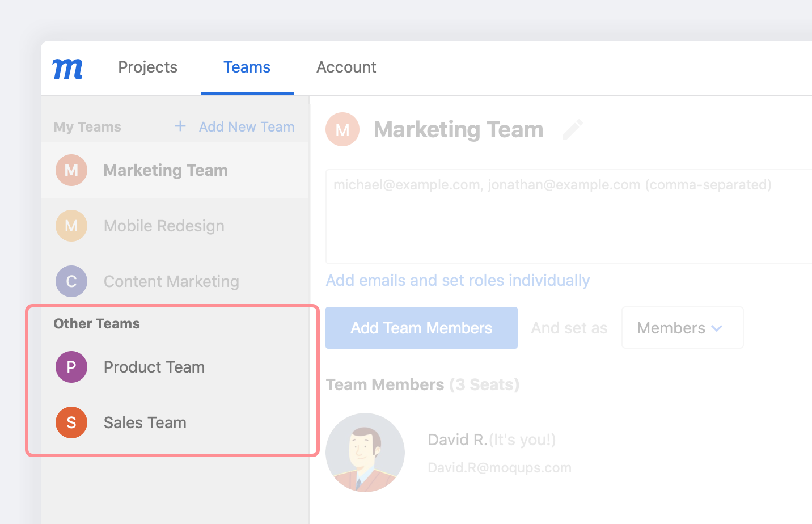
Task: Switch to the Projects tab
Action: click(147, 67)
